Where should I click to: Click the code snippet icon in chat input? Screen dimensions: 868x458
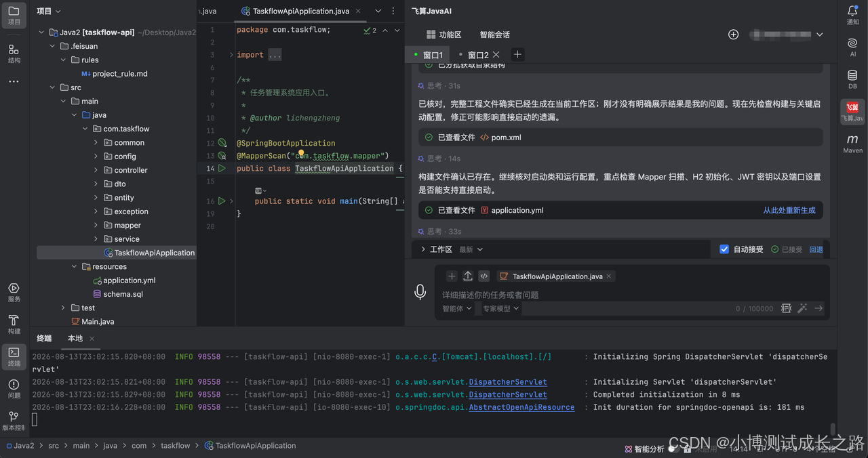point(484,276)
